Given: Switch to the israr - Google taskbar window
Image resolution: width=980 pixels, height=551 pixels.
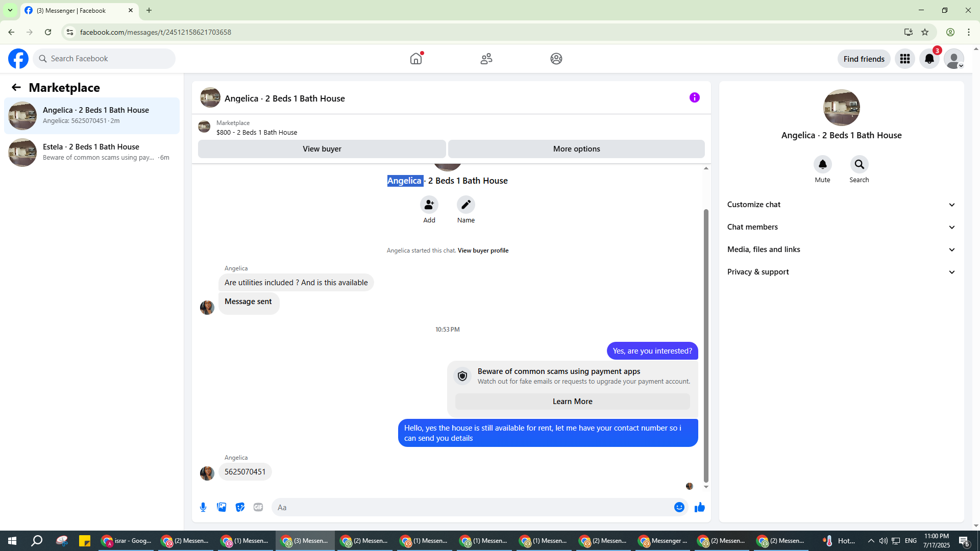Looking at the screenshot, I should pyautogui.click(x=126, y=541).
